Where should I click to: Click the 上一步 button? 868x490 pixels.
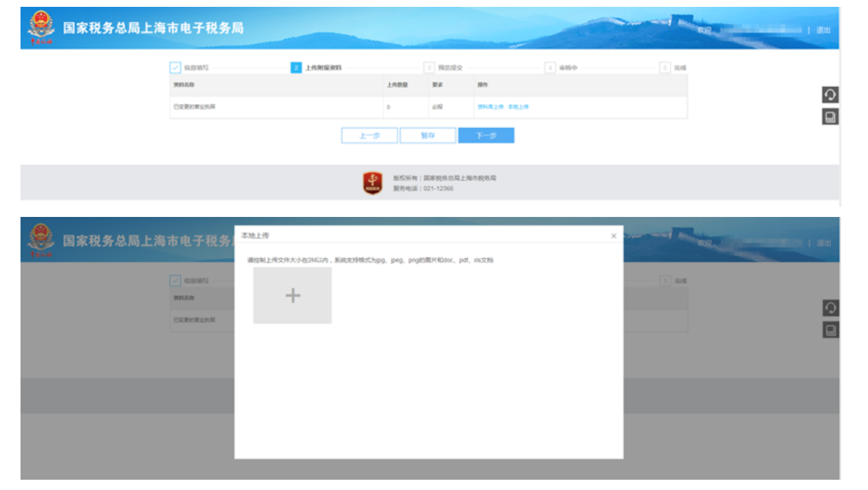[369, 135]
